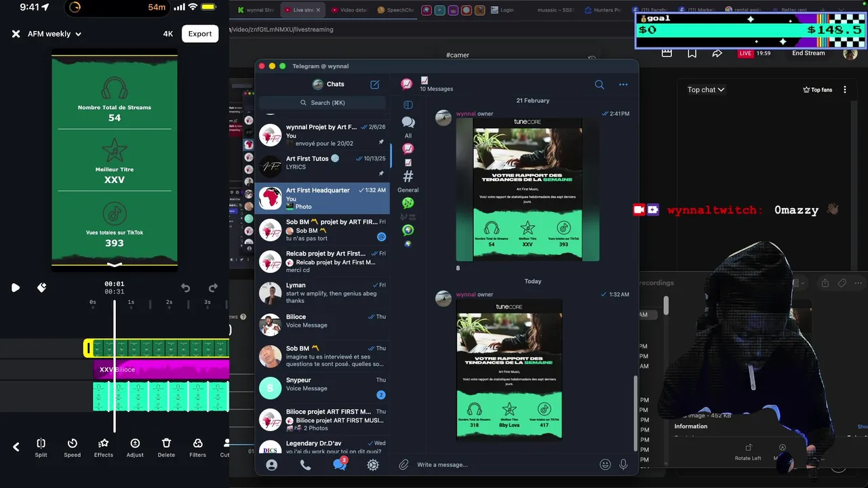Switch to the Video details browser tab
The width and height of the screenshot is (868, 488).
(x=349, y=10)
